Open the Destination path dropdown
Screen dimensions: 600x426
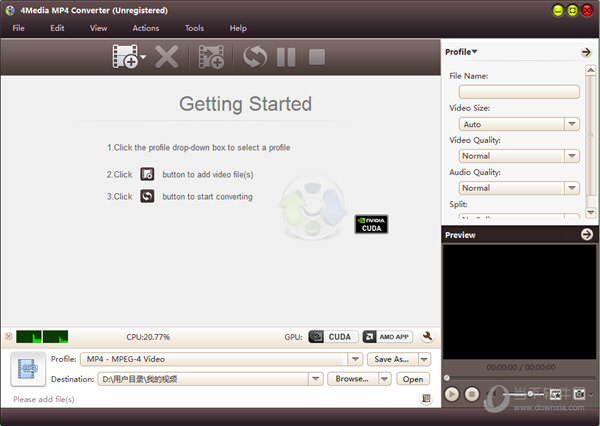(x=315, y=379)
